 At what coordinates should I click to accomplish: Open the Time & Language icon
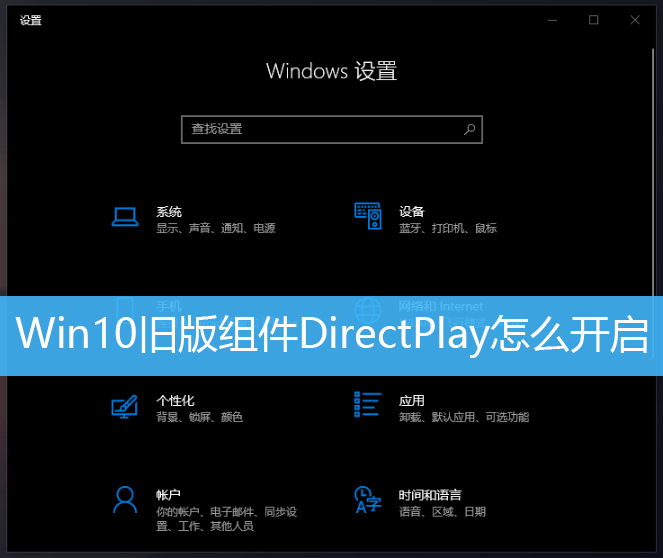(368, 500)
